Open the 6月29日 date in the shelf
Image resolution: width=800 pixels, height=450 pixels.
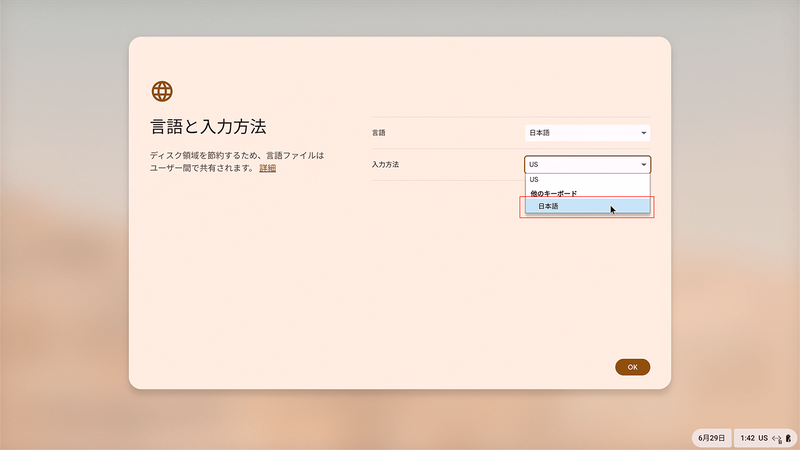point(711,438)
